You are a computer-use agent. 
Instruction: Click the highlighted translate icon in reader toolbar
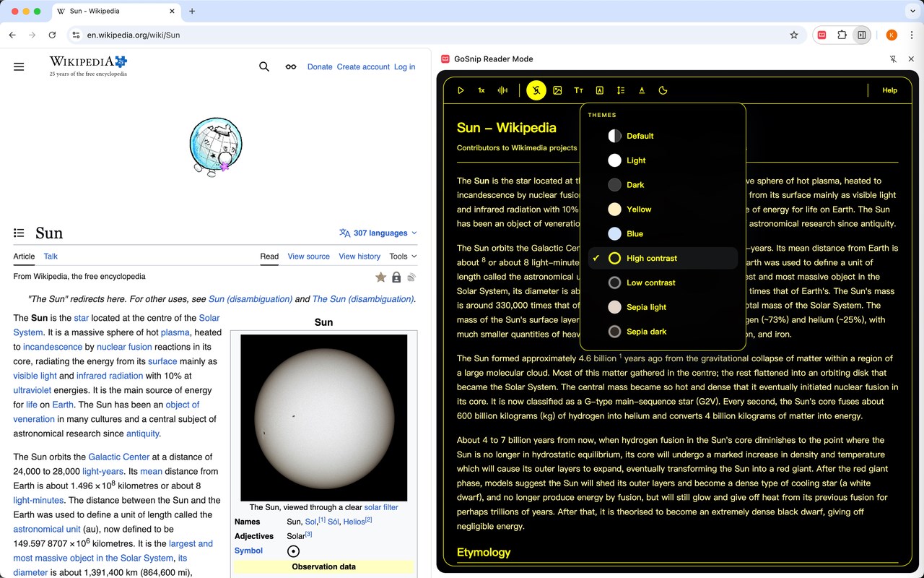(536, 90)
